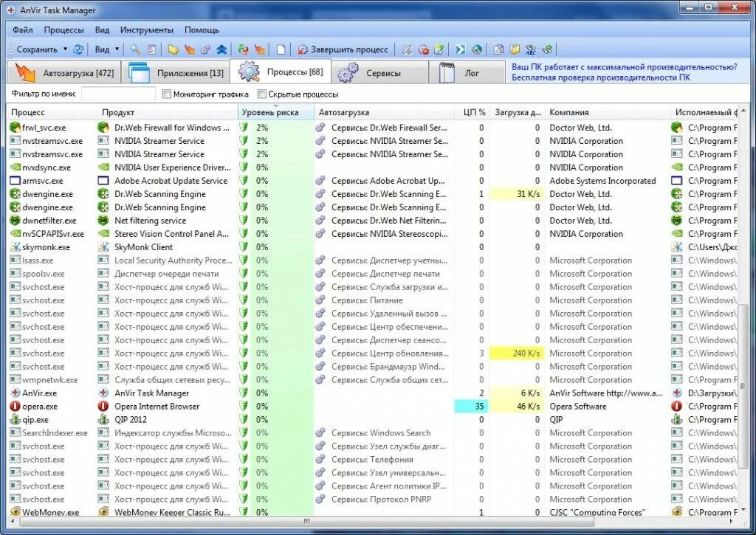
Task: Click the skymonk.exe process icon
Action: tap(15, 246)
